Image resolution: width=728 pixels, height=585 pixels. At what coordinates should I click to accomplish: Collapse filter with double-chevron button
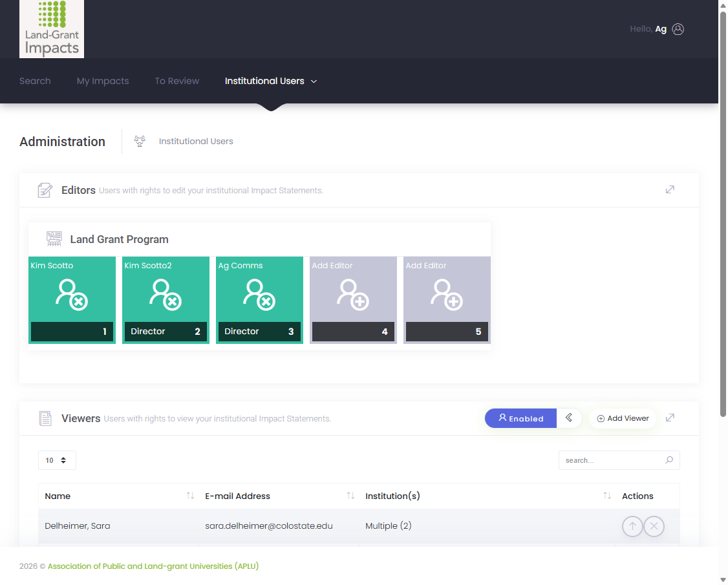pyautogui.click(x=569, y=418)
